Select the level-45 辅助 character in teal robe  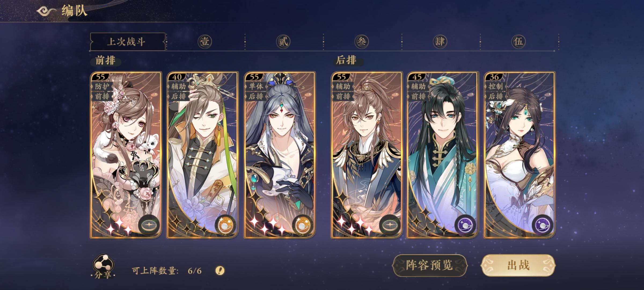[x=442, y=155]
